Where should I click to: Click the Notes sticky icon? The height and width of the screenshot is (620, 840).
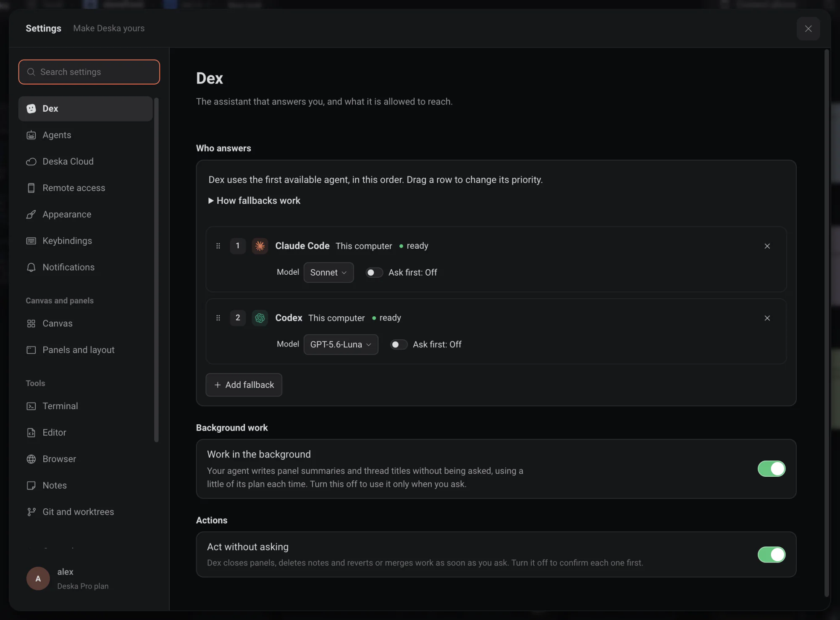[31, 486]
